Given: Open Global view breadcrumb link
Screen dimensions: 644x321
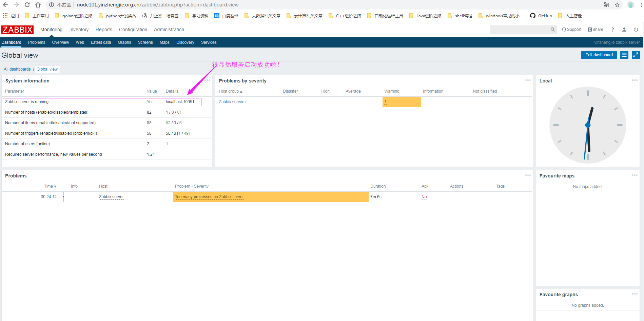Looking at the screenshot, I should pos(47,69).
